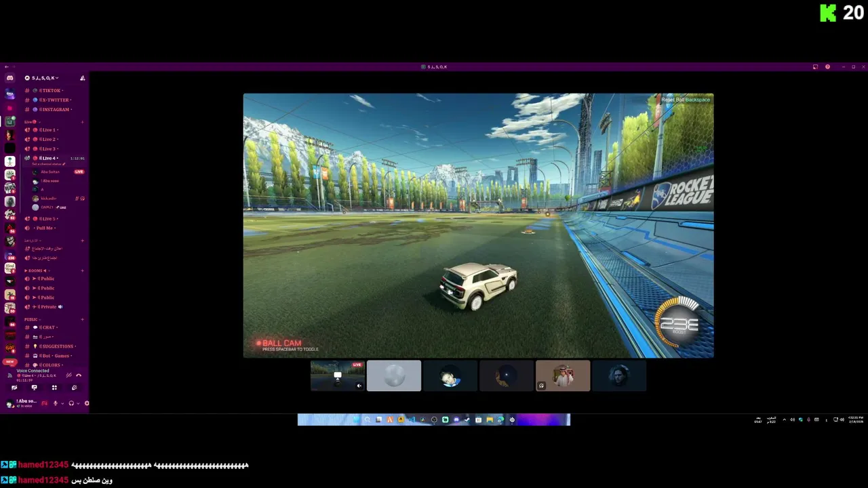Open the activities icon in voice panel
This screenshot has width=868, height=488.
point(54,388)
